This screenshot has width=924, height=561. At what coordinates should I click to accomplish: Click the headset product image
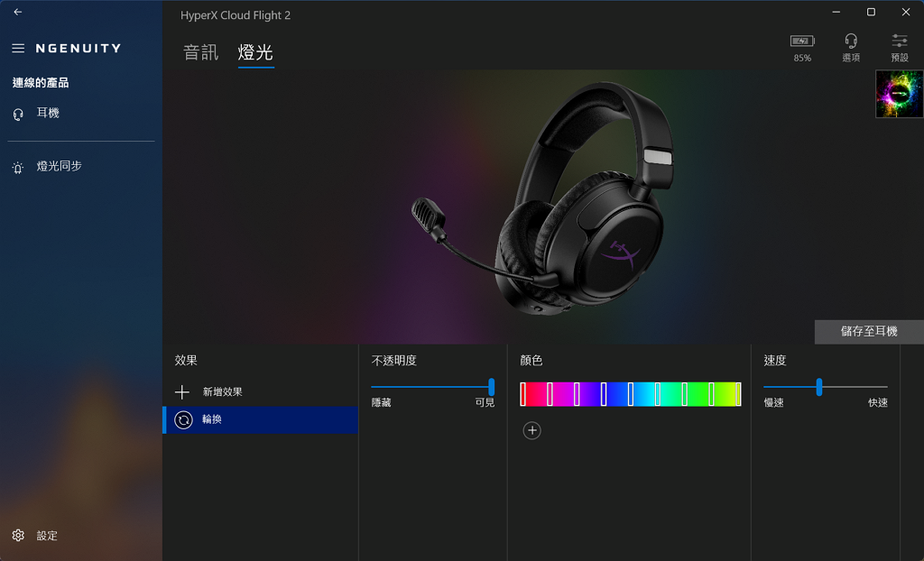[x=542, y=199]
